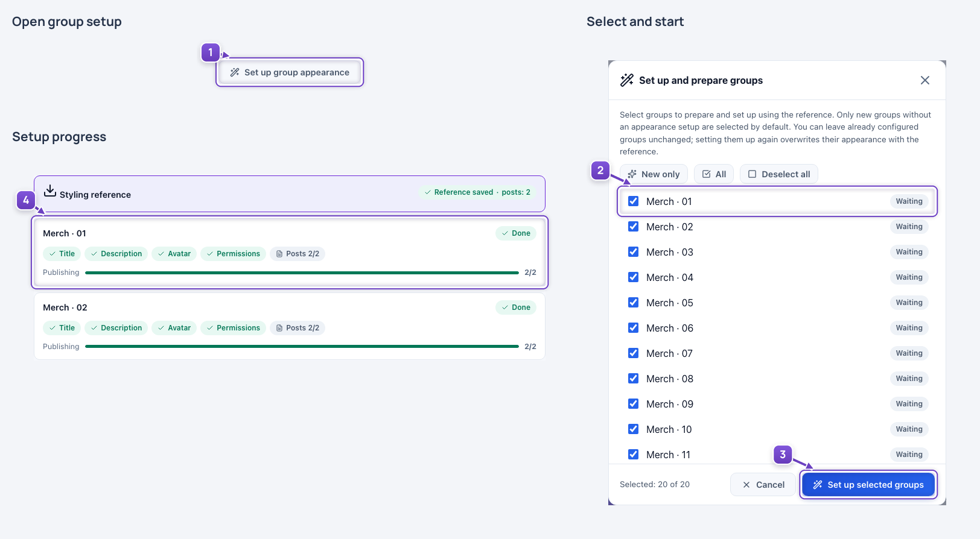This screenshot has height=539, width=980.
Task: Click the checked-box icon in the All button
Action: [x=707, y=174]
